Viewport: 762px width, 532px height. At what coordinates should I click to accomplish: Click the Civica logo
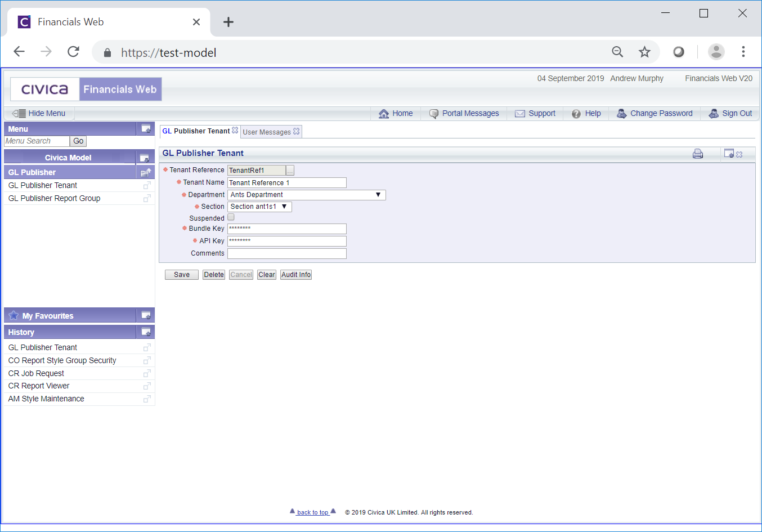click(x=45, y=89)
